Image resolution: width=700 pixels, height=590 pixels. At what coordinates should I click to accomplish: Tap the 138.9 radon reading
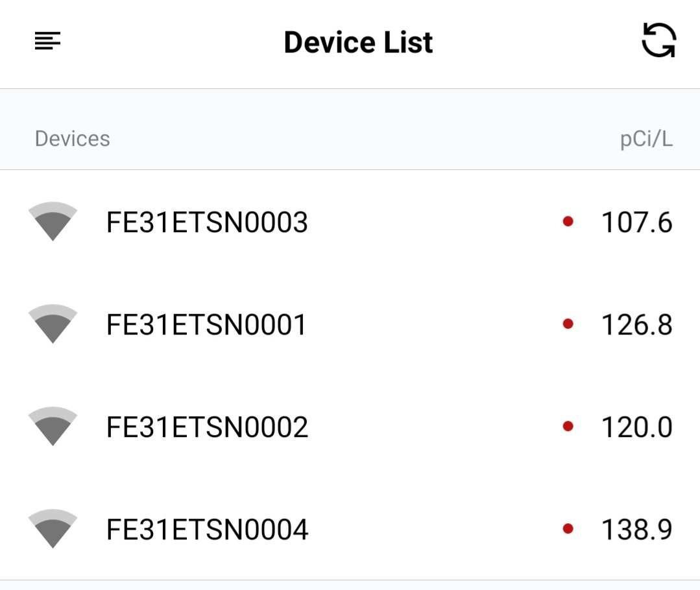coord(636,530)
